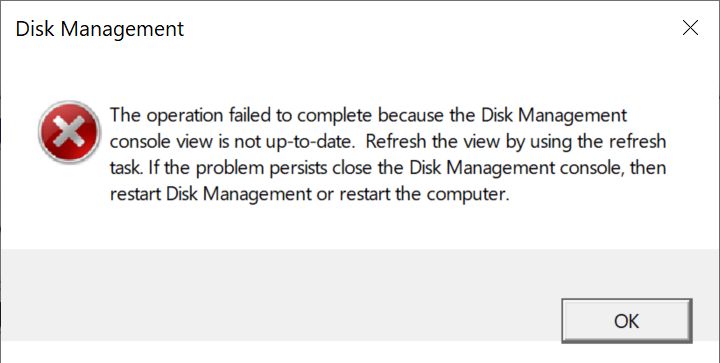Click the line starting "The operation failed"
This screenshot has height=363, width=720.
(x=368, y=115)
